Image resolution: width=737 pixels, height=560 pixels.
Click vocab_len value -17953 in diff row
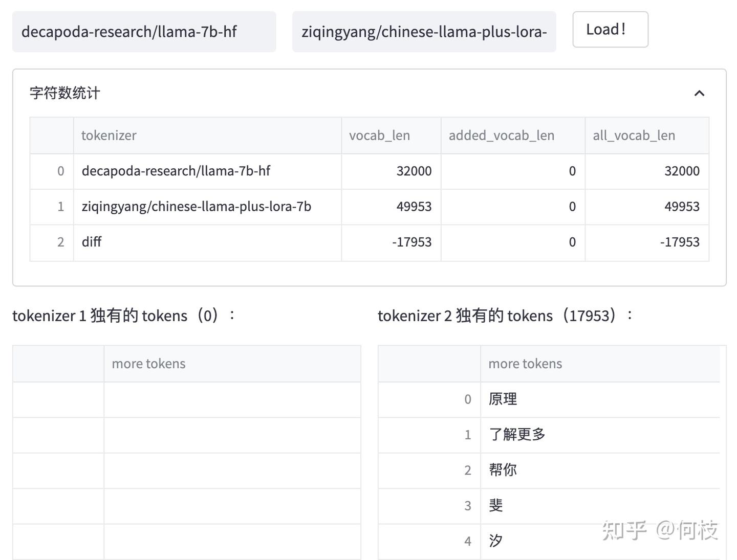coord(391,242)
